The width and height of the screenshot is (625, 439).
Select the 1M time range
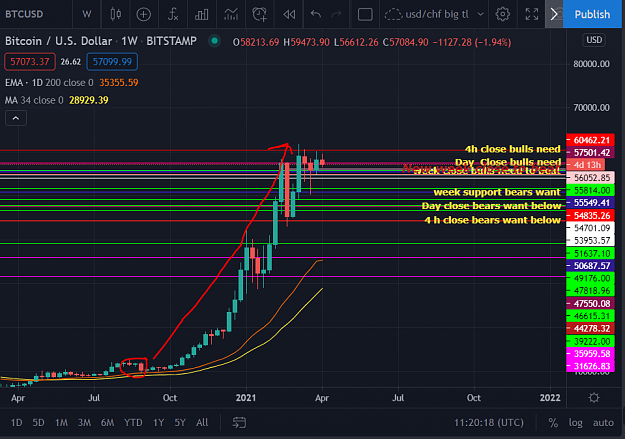tap(61, 423)
